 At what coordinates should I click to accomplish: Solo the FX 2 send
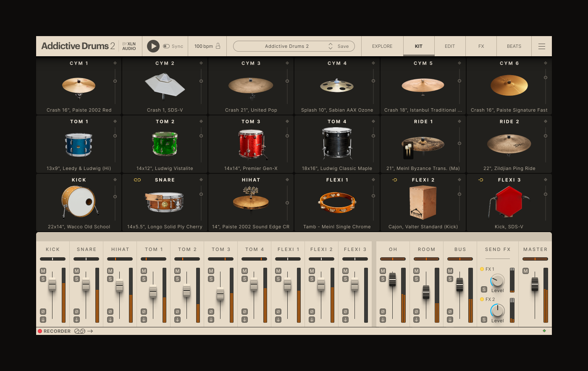pos(484,319)
